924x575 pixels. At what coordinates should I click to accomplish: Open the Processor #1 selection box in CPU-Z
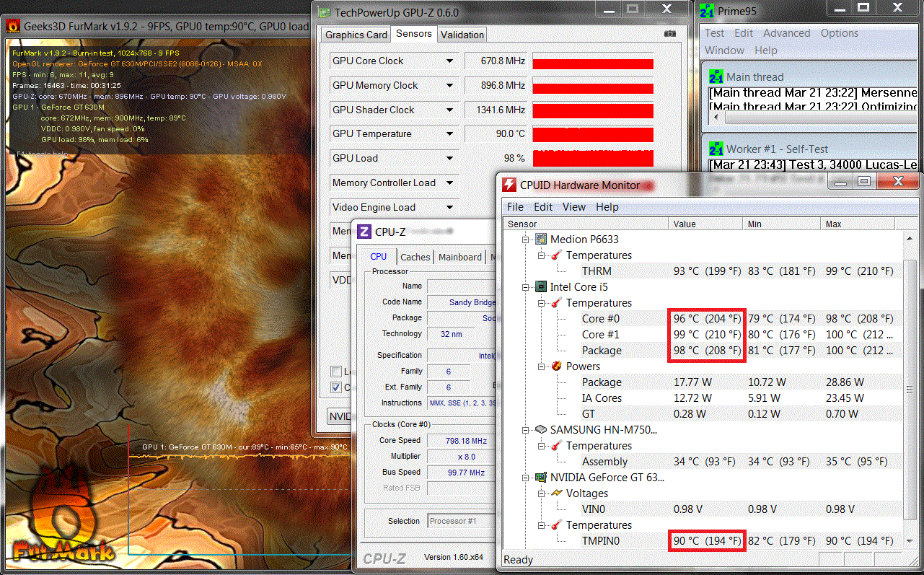461,521
